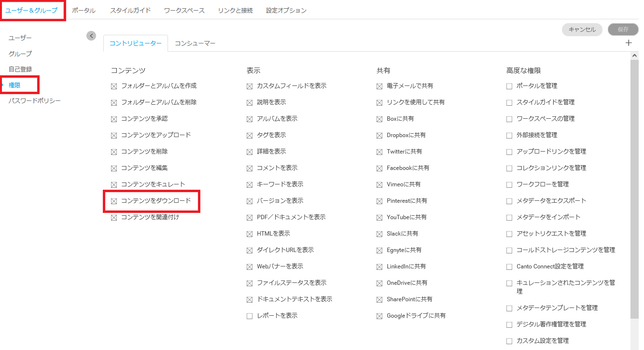Image resolution: width=644 pixels, height=350 pixels.
Task: Switch to コンシューマー tab
Action: (195, 43)
